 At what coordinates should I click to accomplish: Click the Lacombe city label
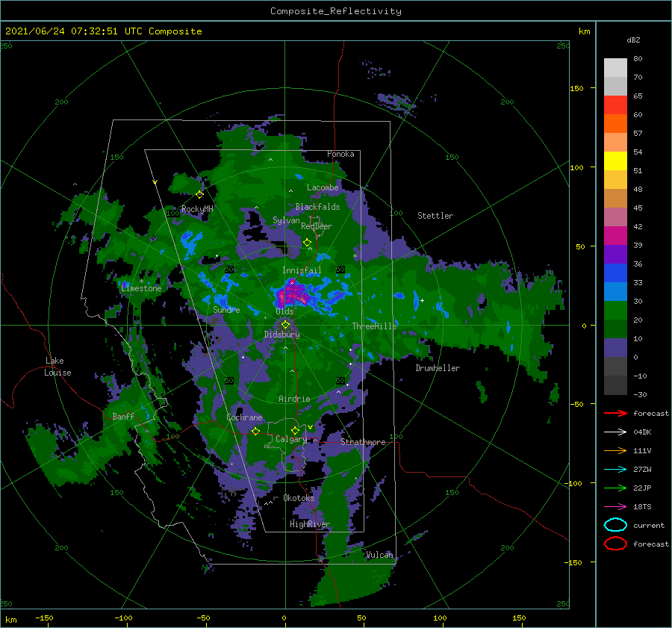(323, 187)
